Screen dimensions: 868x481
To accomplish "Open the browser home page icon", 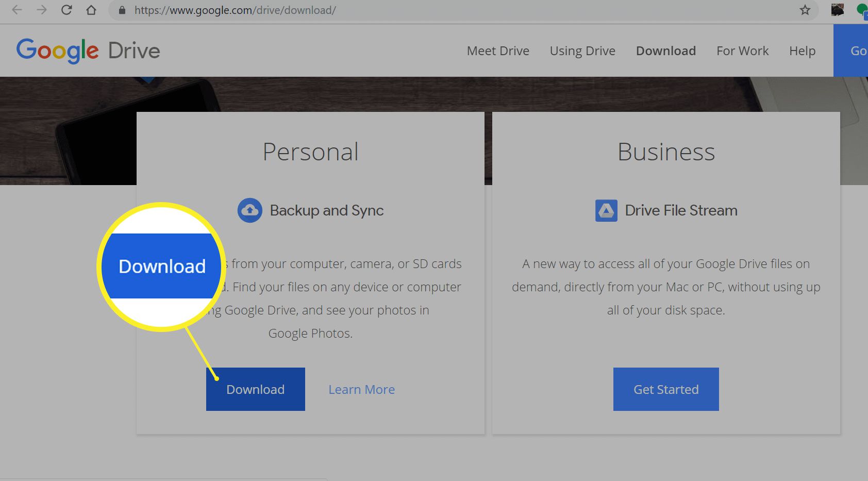I will [x=91, y=10].
